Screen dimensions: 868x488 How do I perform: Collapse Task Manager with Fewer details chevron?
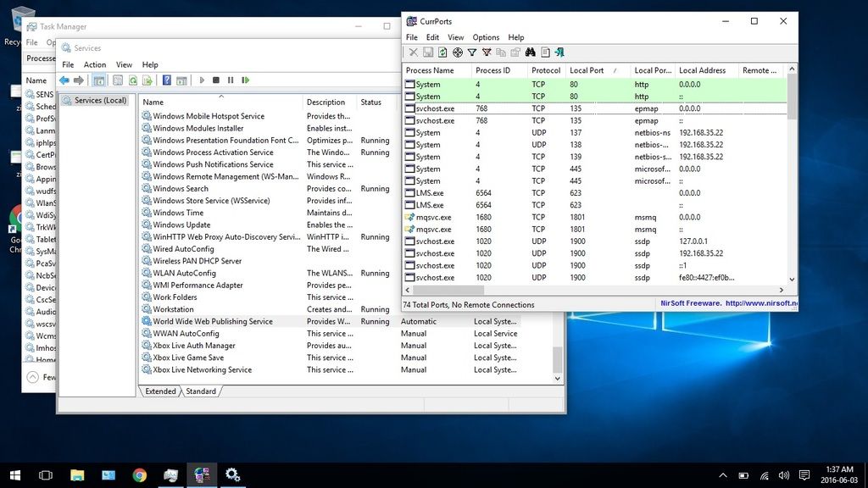click(33, 377)
